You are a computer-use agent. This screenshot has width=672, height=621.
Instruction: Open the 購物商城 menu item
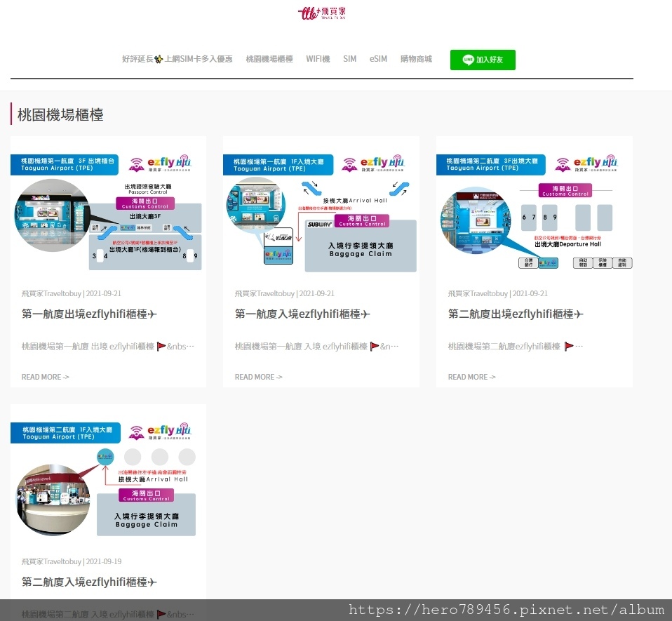click(x=416, y=59)
